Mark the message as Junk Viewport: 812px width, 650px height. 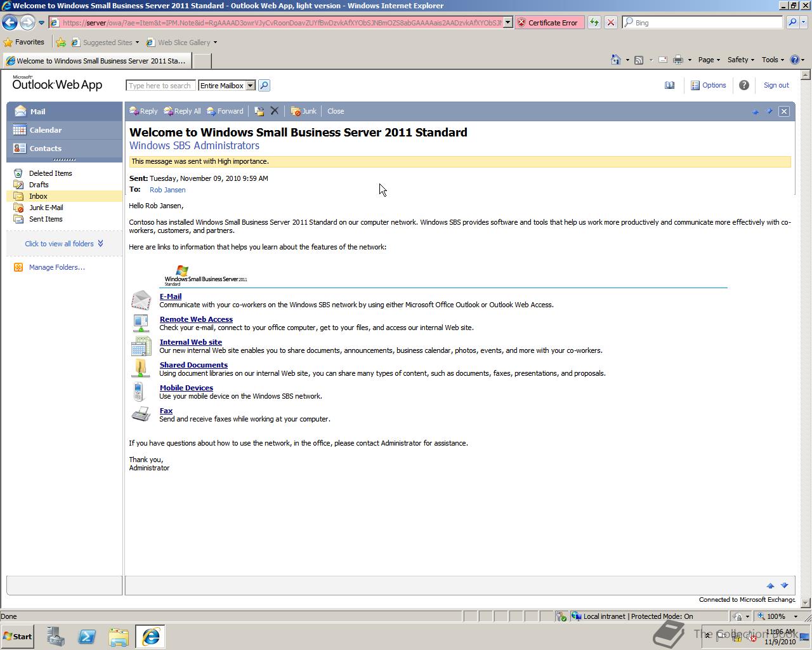pos(303,111)
